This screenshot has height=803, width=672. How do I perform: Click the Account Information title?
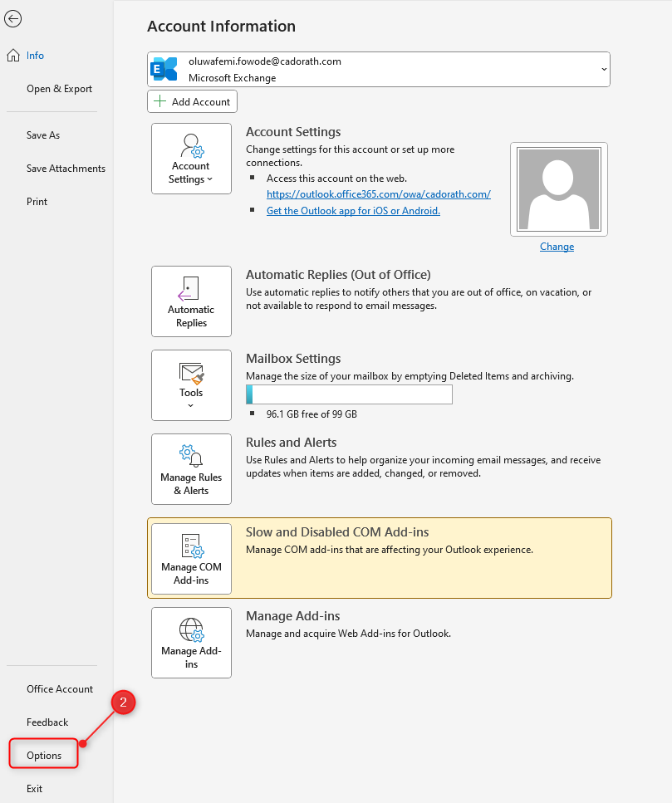point(221,26)
